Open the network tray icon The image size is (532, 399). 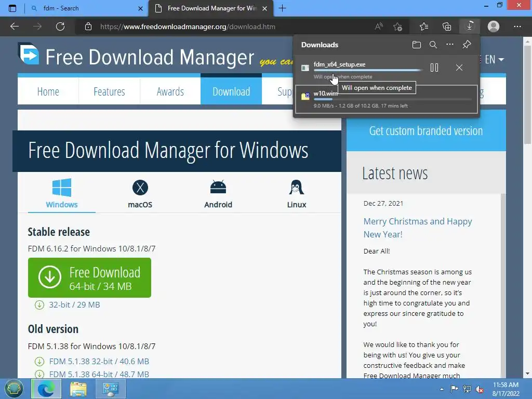pyautogui.click(x=467, y=389)
